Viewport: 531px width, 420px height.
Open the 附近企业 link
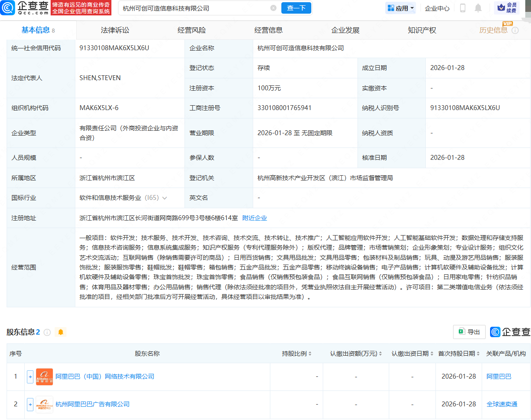[254, 218]
